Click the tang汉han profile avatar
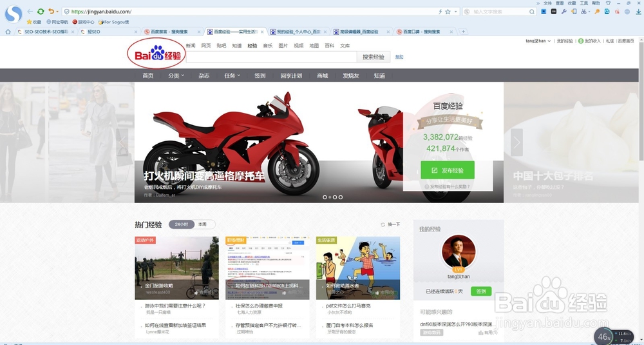The width and height of the screenshot is (644, 345). pyautogui.click(x=459, y=251)
